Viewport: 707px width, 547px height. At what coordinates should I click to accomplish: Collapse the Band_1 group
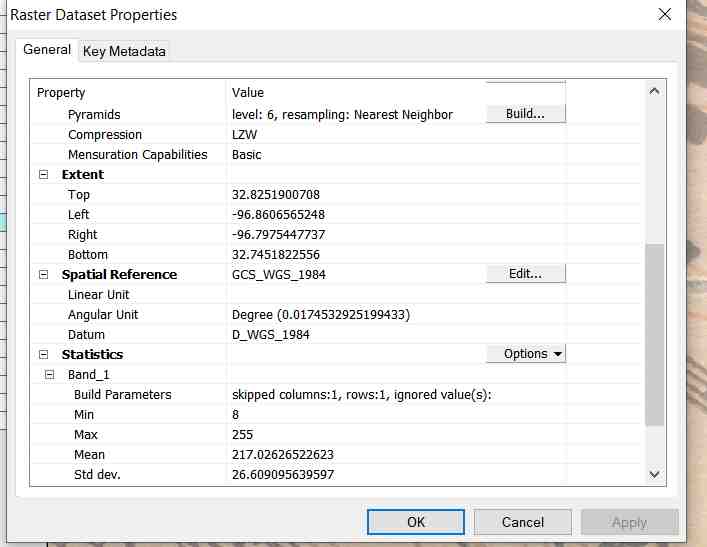(x=50, y=374)
